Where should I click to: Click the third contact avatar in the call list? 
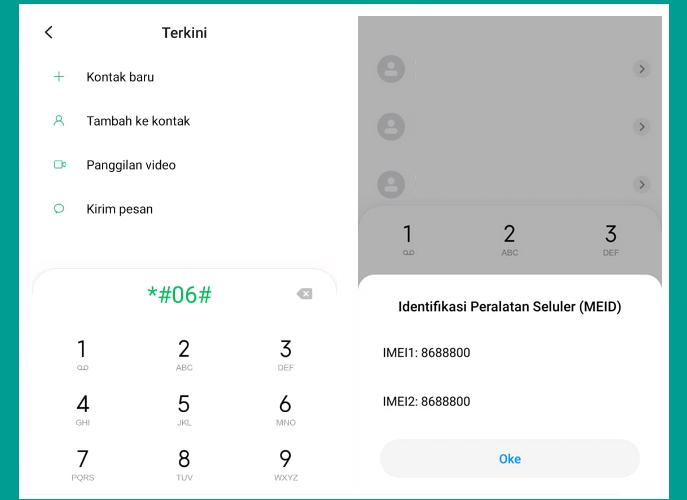click(391, 184)
